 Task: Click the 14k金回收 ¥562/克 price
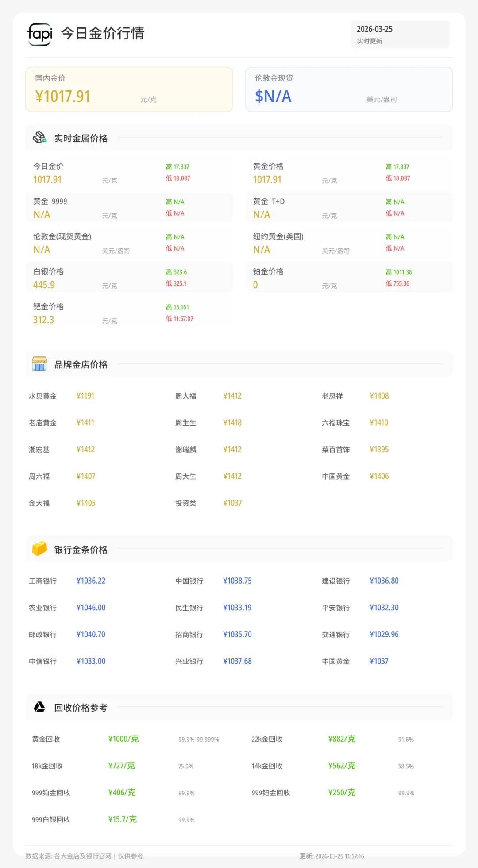(342, 766)
